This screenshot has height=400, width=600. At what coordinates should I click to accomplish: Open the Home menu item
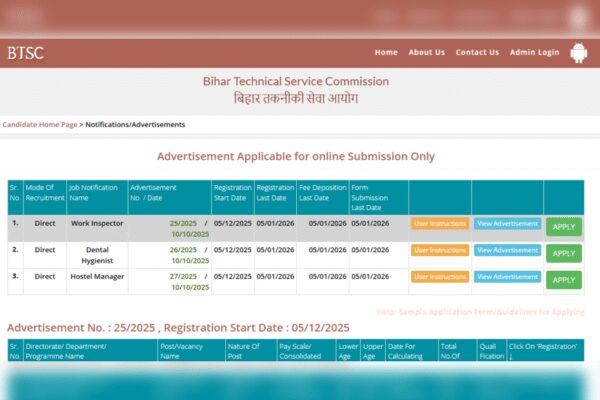point(386,52)
